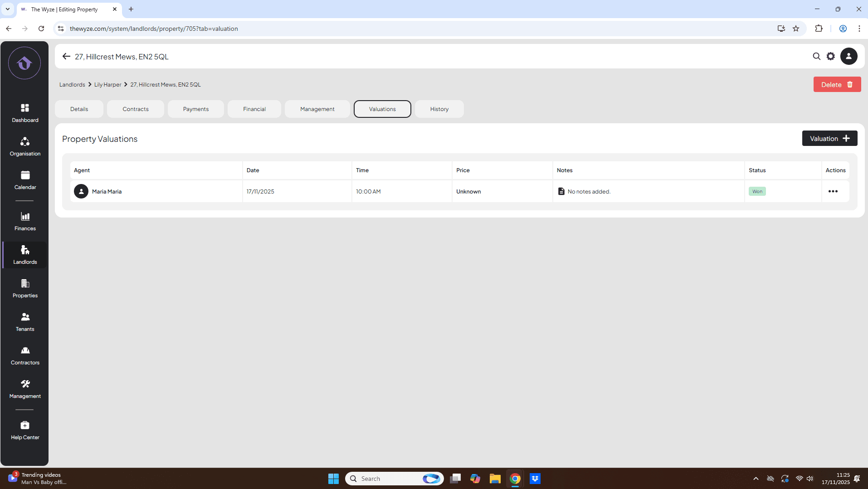
Task: Open settings gear icon in header
Action: (830, 57)
